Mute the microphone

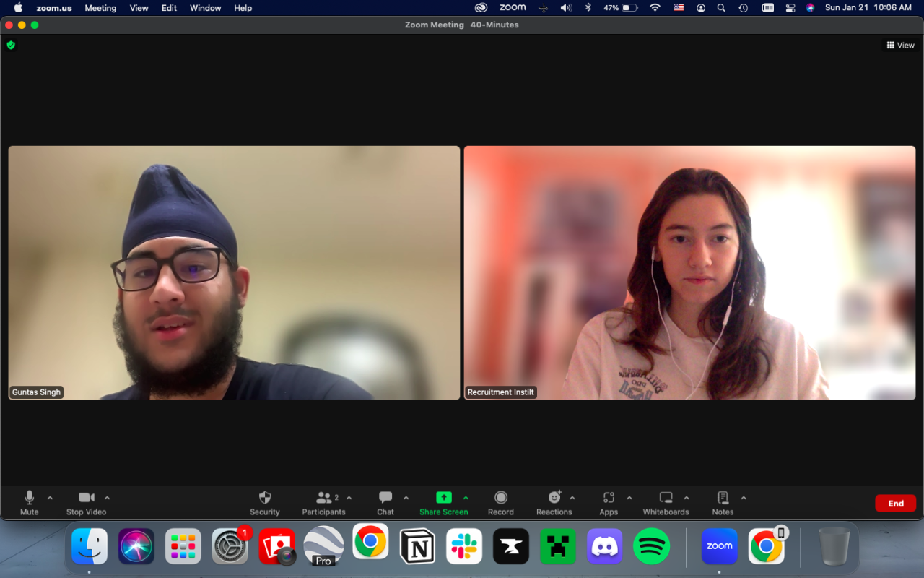(30, 498)
